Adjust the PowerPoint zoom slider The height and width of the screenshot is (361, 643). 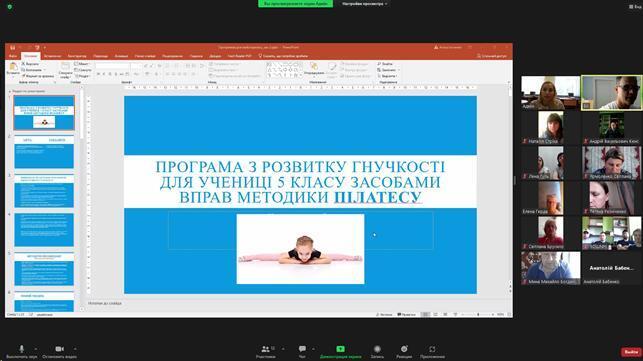click(x=478, y=314)
